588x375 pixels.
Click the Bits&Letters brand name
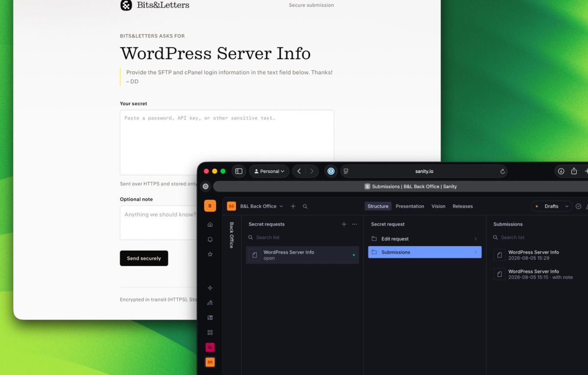pyautogui.click(x=163, y=5)
